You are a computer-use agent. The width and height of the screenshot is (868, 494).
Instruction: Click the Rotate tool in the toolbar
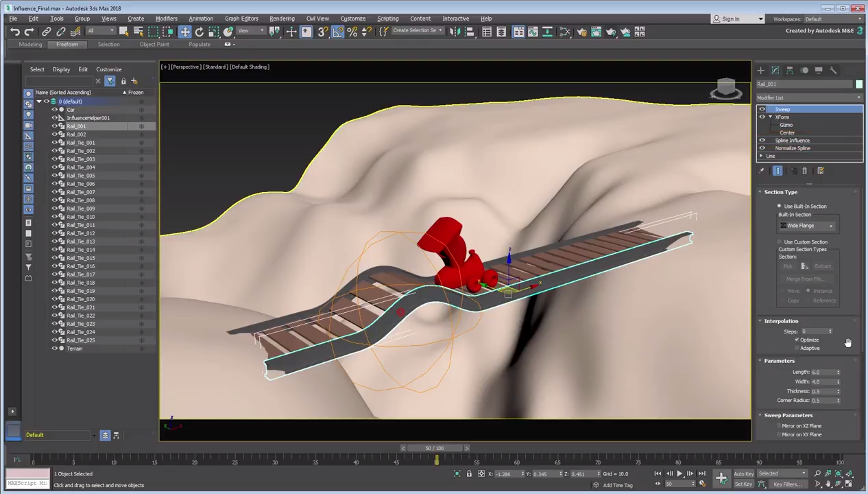click(200, 32)
